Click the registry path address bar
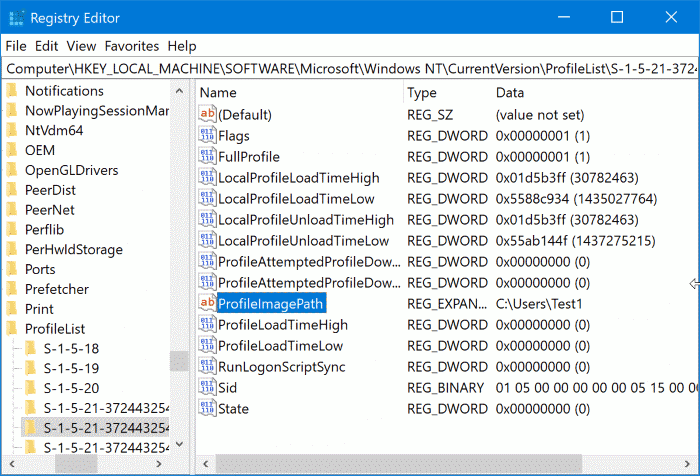 (x=350, y=68)
